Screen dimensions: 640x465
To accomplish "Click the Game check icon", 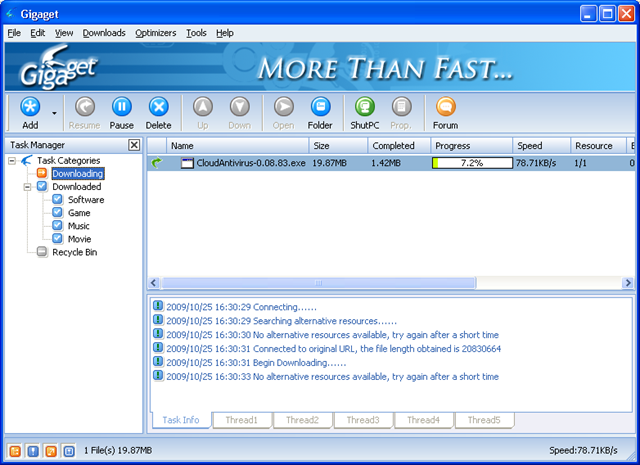I will point(58,212).
